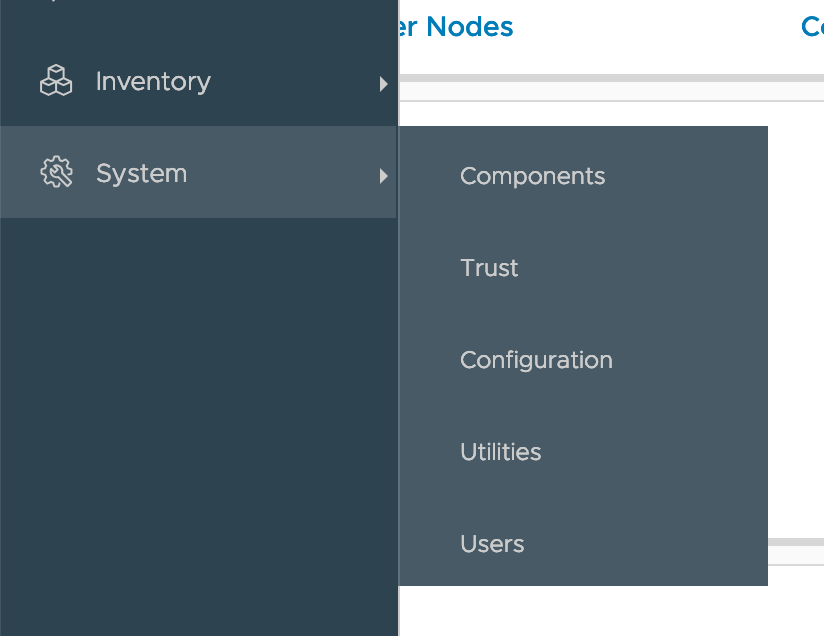Click the System gear and wrench icon
The width and height of the screenshot is (824, 636).
pyautogui.click(x=56, y=173)
